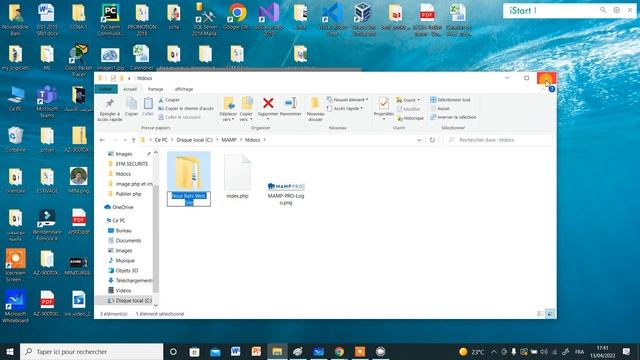Click the Taper ici pour rechercher box
640x360 pixels.
91,351
